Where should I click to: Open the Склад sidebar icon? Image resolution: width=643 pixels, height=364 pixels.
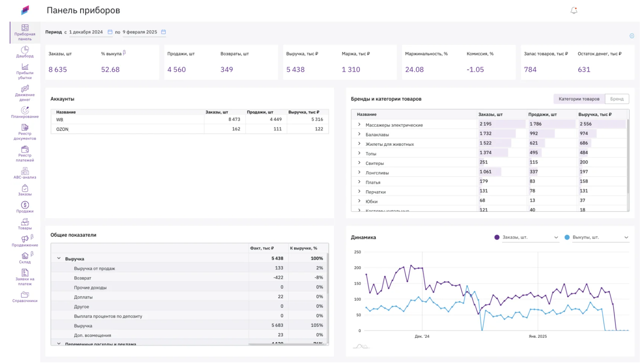click(25, 258)
